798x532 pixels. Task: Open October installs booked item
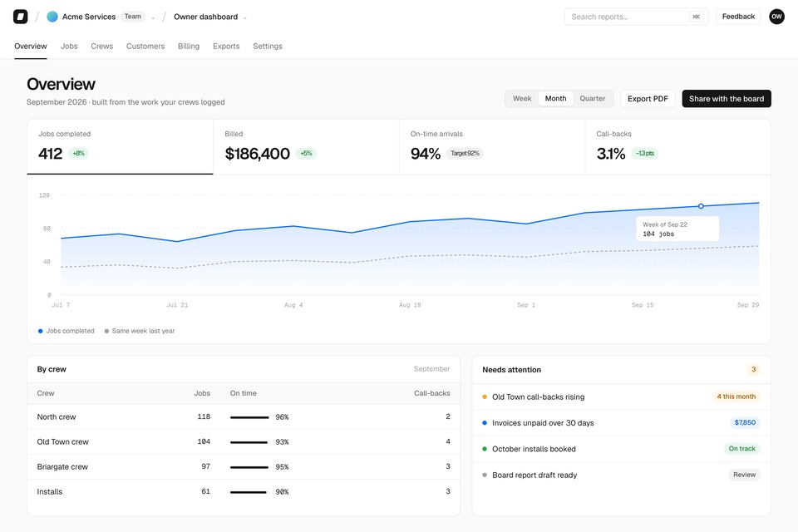tap(622, 449)
